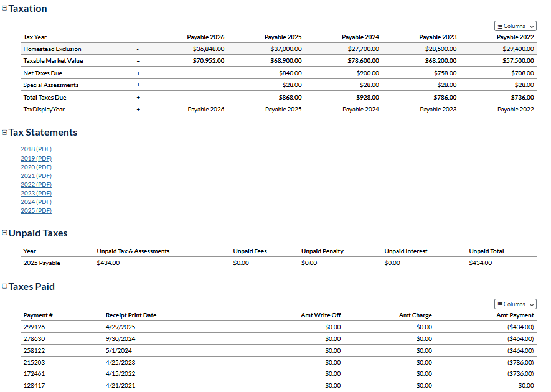Select the Payment # column header
The width and height of the screenshot is (551, 392).
tap(38, 315)
